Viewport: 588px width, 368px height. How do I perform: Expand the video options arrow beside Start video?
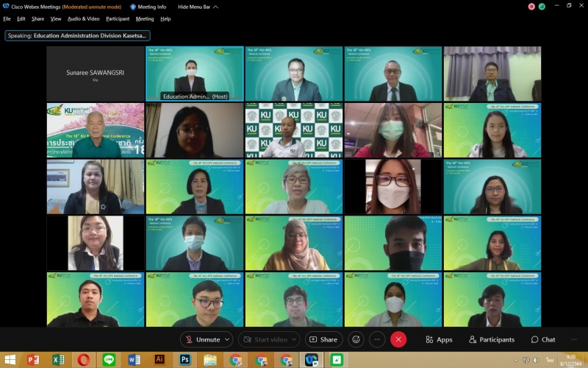click(x=293, y=339)
